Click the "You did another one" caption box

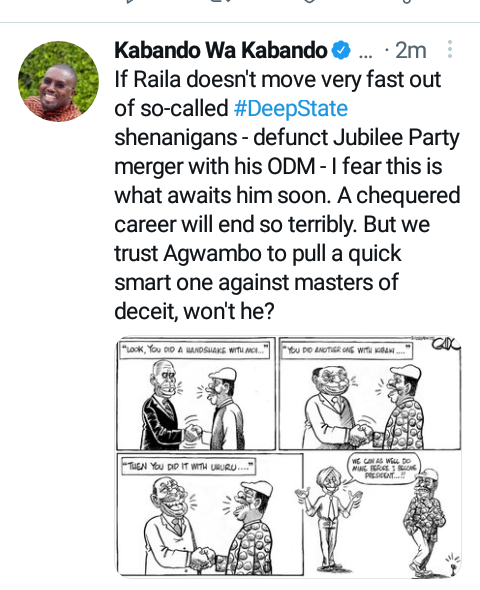346,350
